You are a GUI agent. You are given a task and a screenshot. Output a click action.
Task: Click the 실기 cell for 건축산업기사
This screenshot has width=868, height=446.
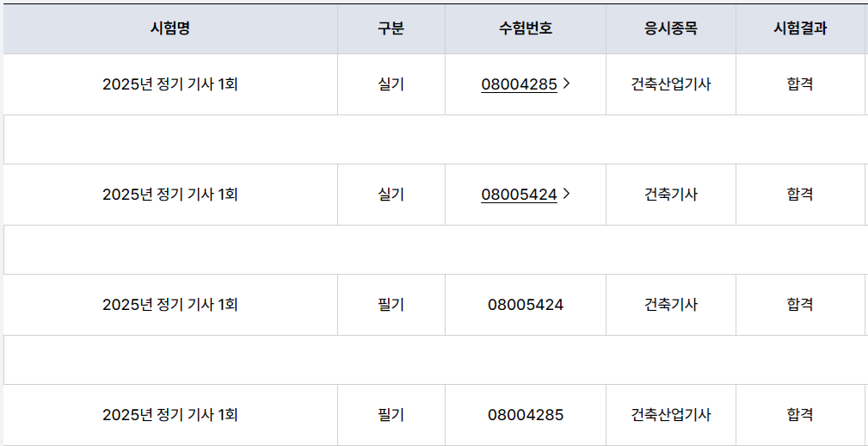click(391, 84)
